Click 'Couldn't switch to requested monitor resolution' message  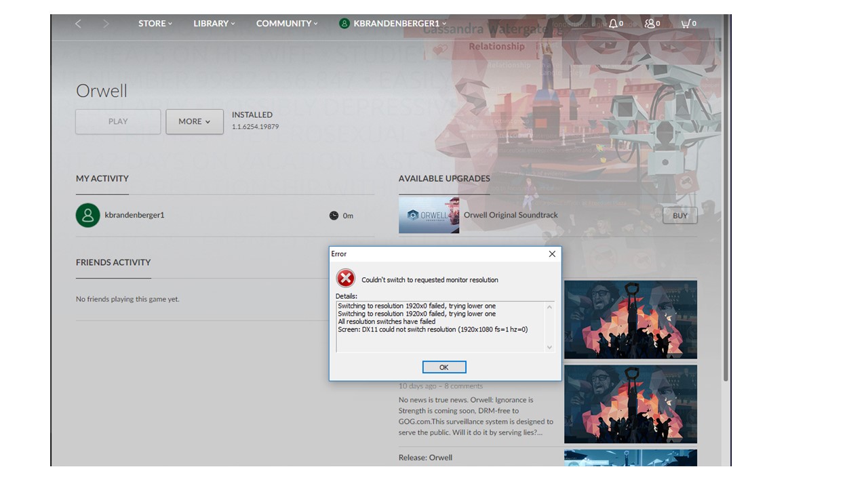430,280
